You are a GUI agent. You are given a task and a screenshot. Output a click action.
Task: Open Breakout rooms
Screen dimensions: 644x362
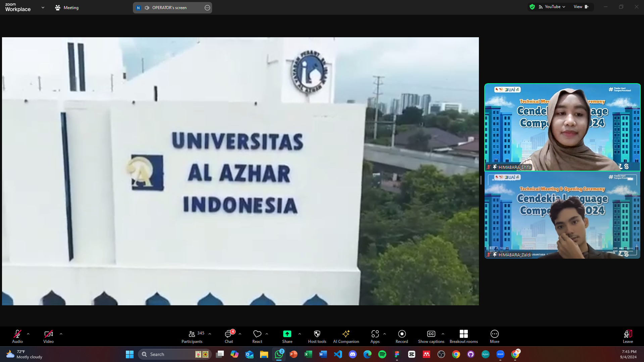click(463, 337)
